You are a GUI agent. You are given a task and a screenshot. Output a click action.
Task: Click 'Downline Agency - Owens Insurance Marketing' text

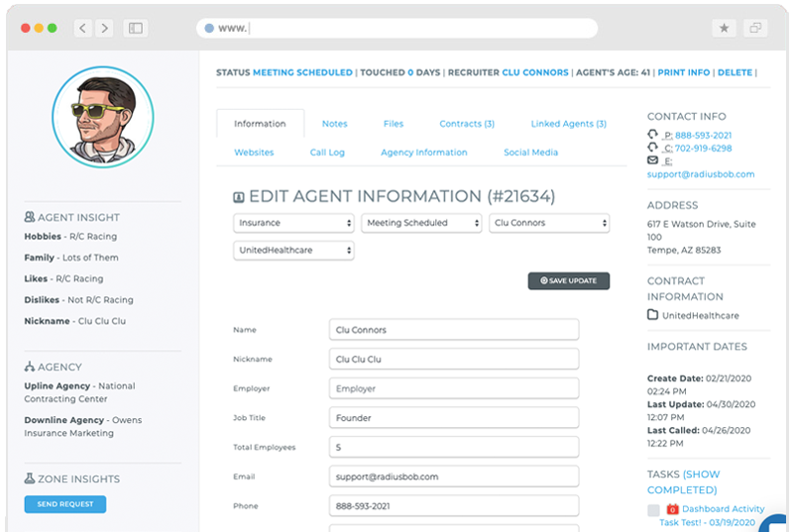83,426
